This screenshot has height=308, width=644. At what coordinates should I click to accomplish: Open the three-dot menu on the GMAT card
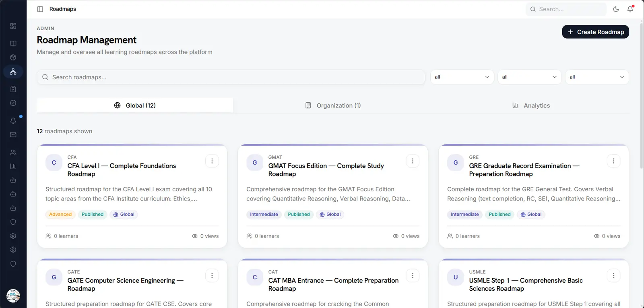click(x=413, y=161)
